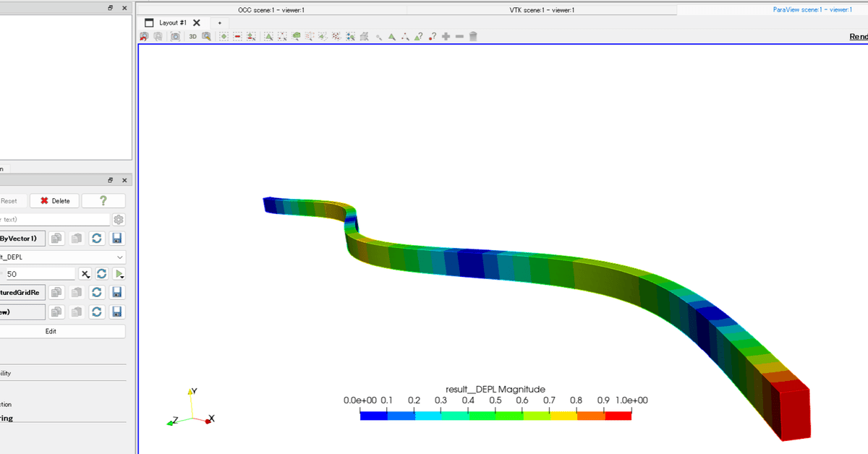
Task: Expand the green play rescale dropdown
Action: pyautogui.click(x=119, y=274)
